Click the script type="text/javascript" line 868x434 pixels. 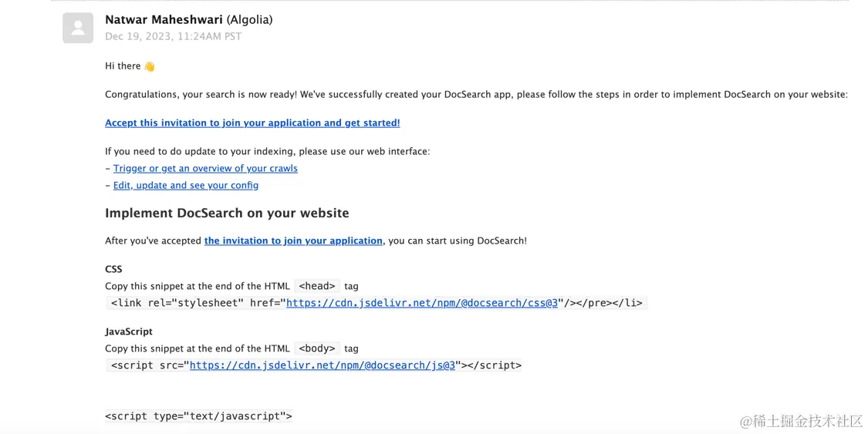(x=198, y=416)
